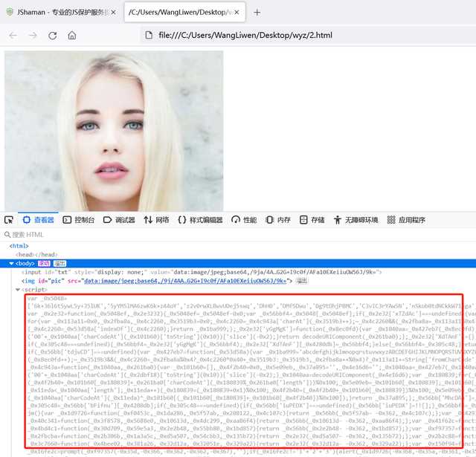Open the 应用程序 application panel
This screenshot has height=457, width=476.
pos(406,220)
